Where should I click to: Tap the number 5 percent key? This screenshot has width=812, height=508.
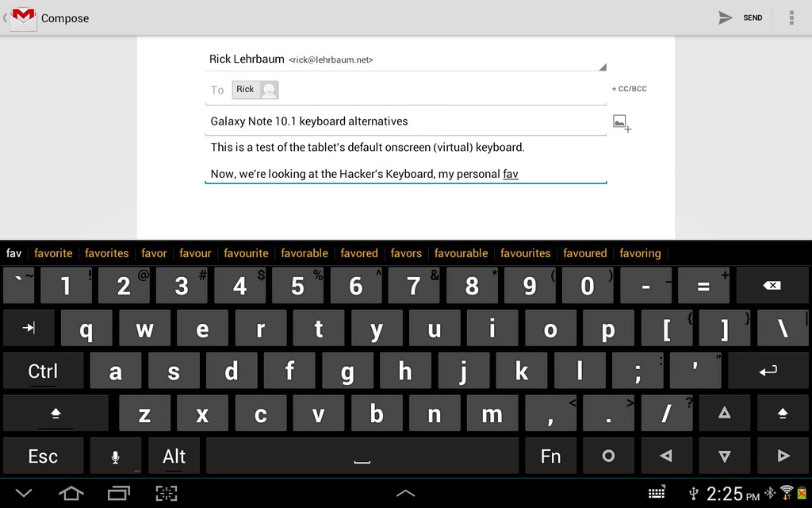(298, 285)
